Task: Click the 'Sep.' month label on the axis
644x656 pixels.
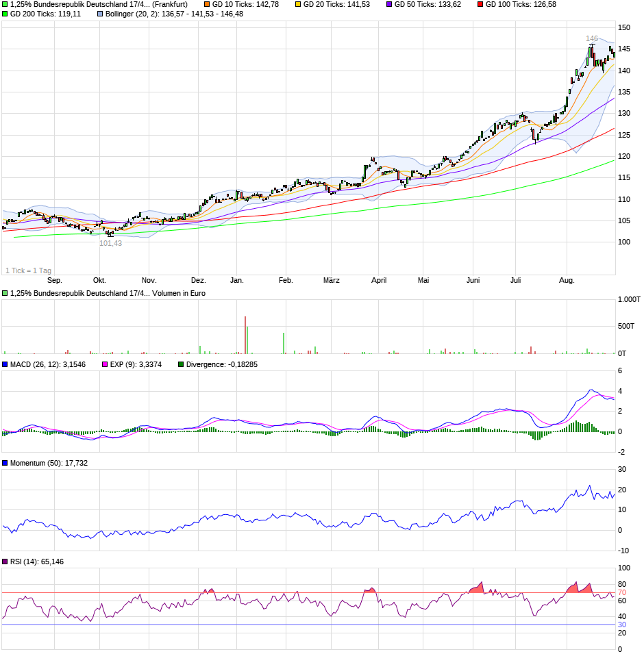Action: pyautogui.click(x=54, y=280)
